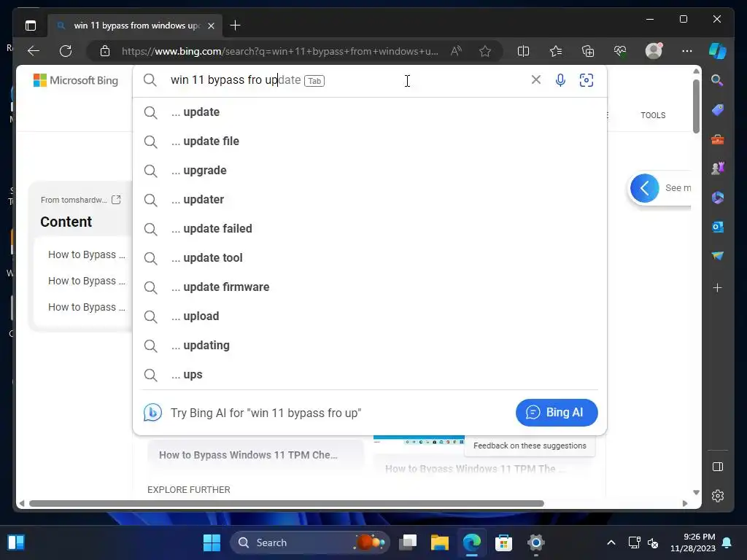Close the 'win 11 bypass' tab
This screenshot has width=747, height=560.
(211, 26)
